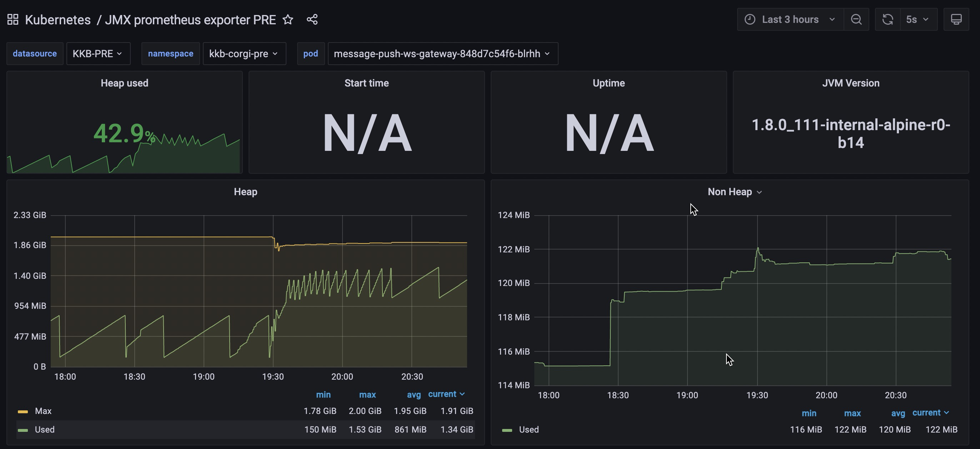Viewport: 980px width, 449px height.
Task: Expand the KKB-PRE datasource dropdown
Action: click(x=98, y=54)
